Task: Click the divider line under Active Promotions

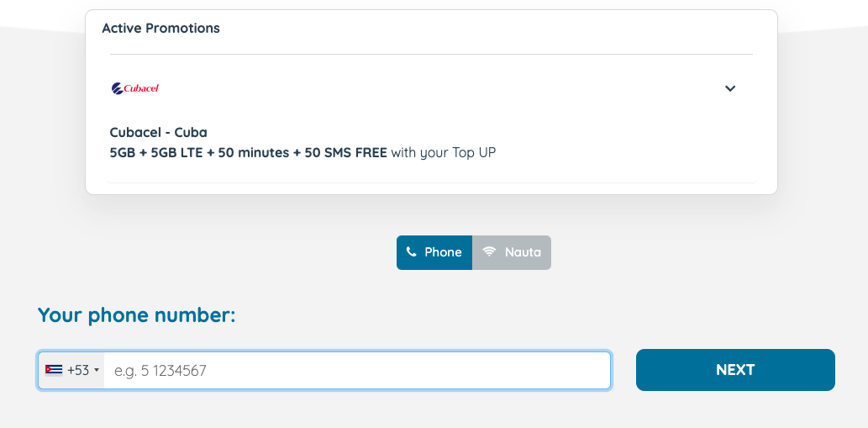Action: click(x=431, y=55)
